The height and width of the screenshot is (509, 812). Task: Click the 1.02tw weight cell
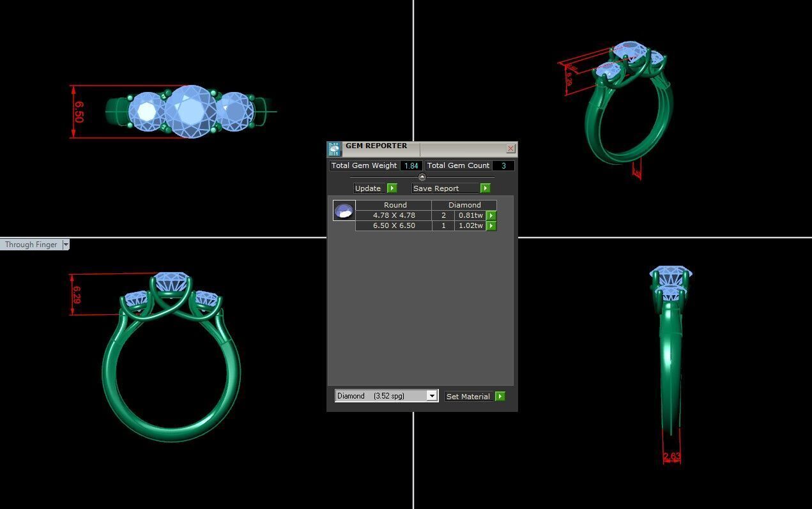pyautogui.click(x=471, y=225)
